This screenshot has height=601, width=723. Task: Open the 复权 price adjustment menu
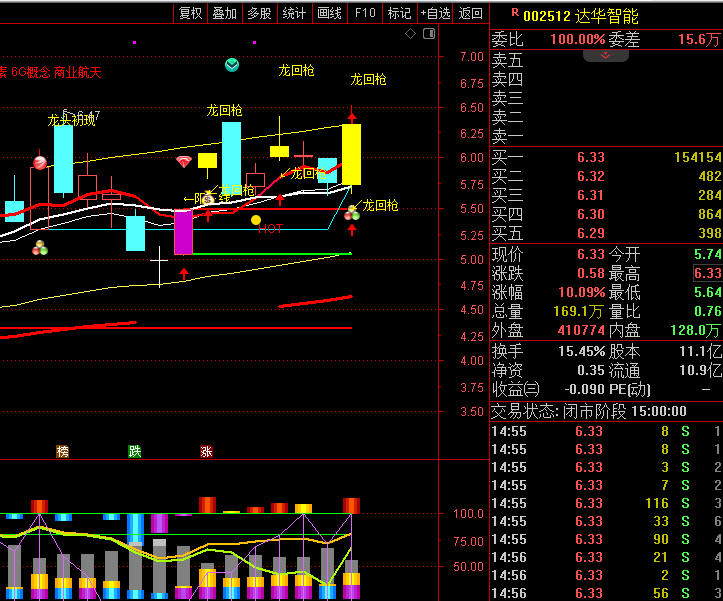pos(190,13)
